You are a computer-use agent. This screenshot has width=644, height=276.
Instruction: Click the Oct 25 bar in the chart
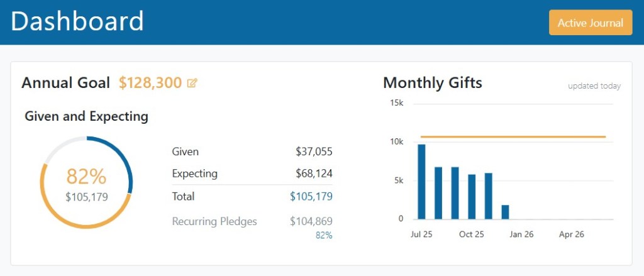472,197
